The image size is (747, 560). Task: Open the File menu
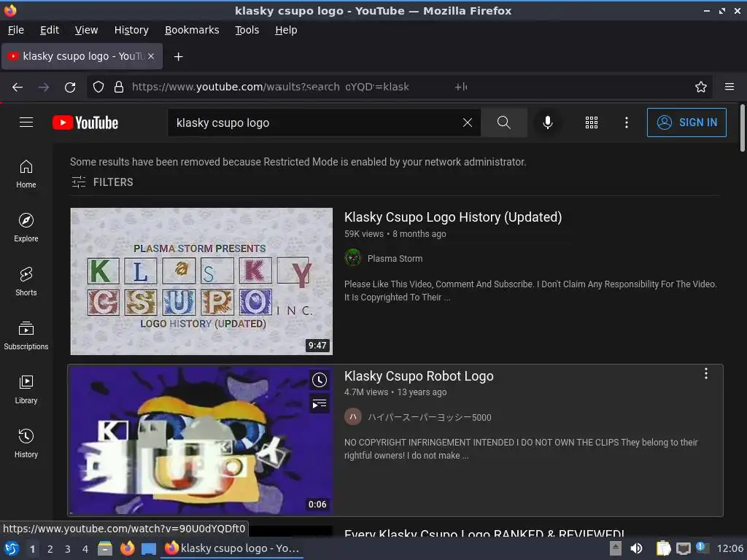(16, 30)
